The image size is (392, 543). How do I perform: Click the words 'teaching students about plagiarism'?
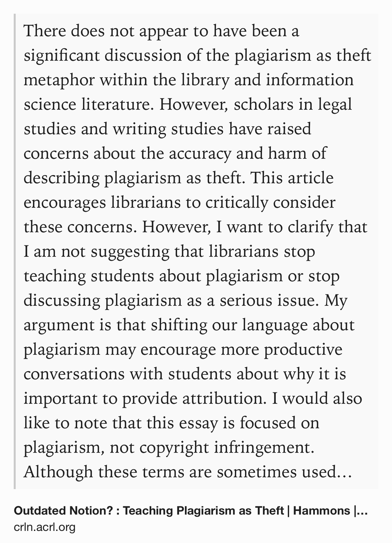153,277
